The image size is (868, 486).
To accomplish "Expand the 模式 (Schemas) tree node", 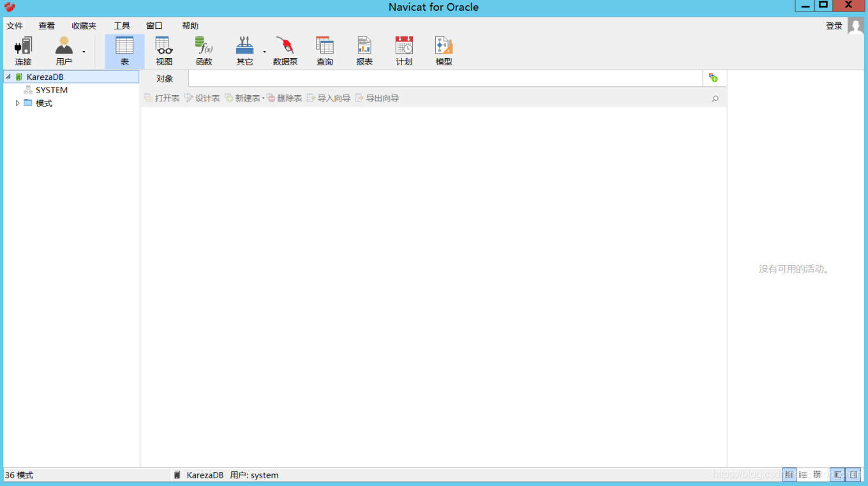I will [x=17, y=103].
